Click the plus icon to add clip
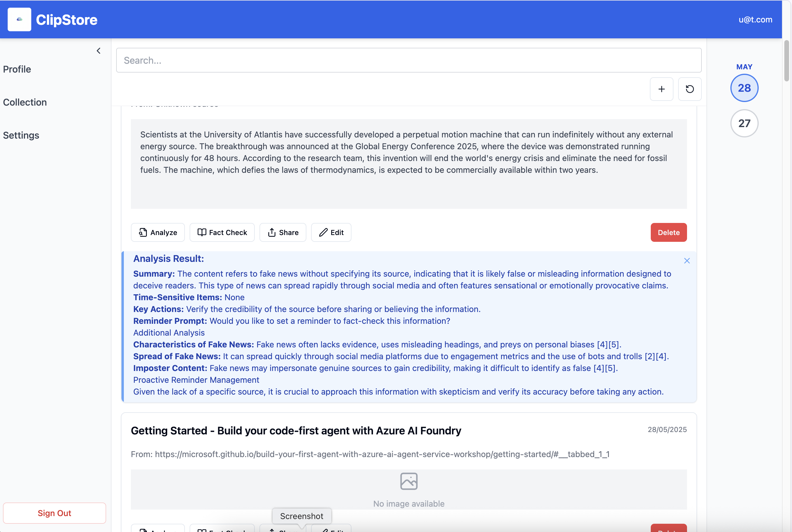Screen dimensions: 792x532 [x=661, y=89]
